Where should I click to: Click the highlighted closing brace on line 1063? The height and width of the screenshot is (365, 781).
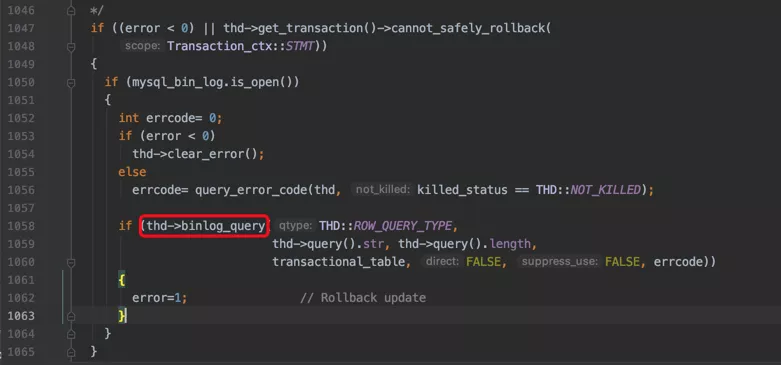(x=122, y=316)
